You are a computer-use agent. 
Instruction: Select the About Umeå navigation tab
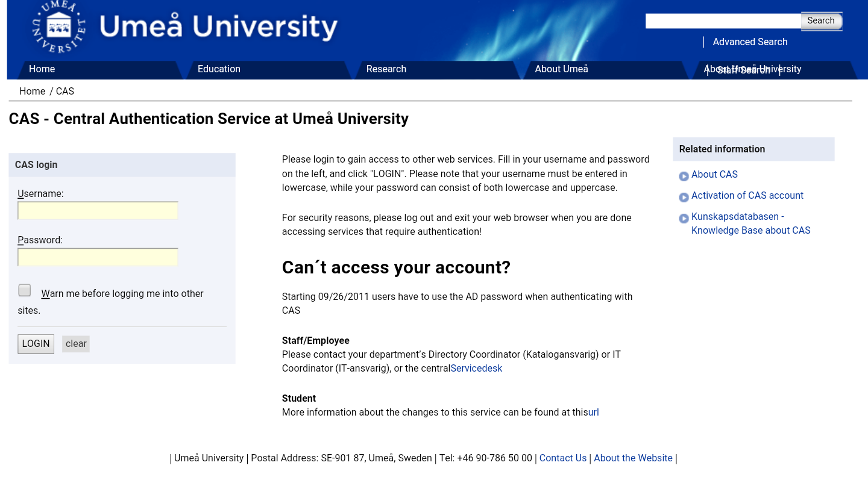(x=561, y=69)
